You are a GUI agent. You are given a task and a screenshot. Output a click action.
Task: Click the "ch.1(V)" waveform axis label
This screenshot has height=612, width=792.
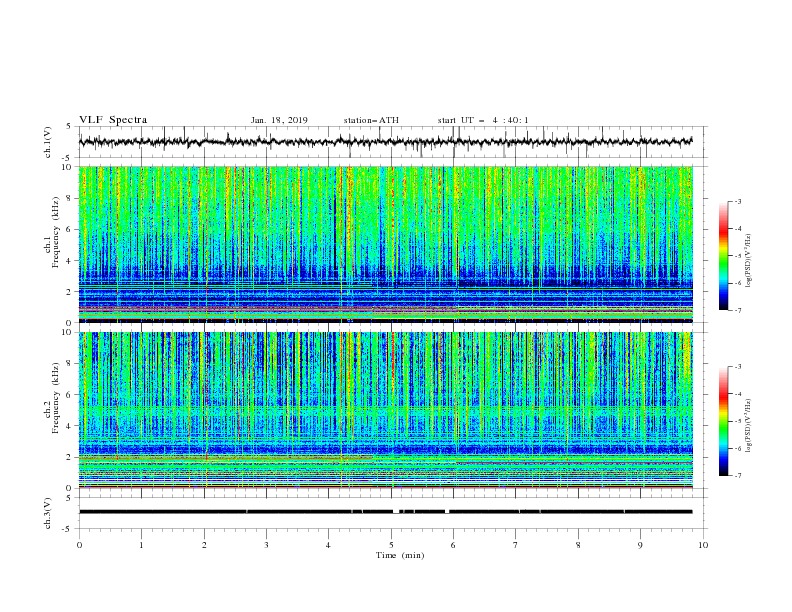click(48, 142)
